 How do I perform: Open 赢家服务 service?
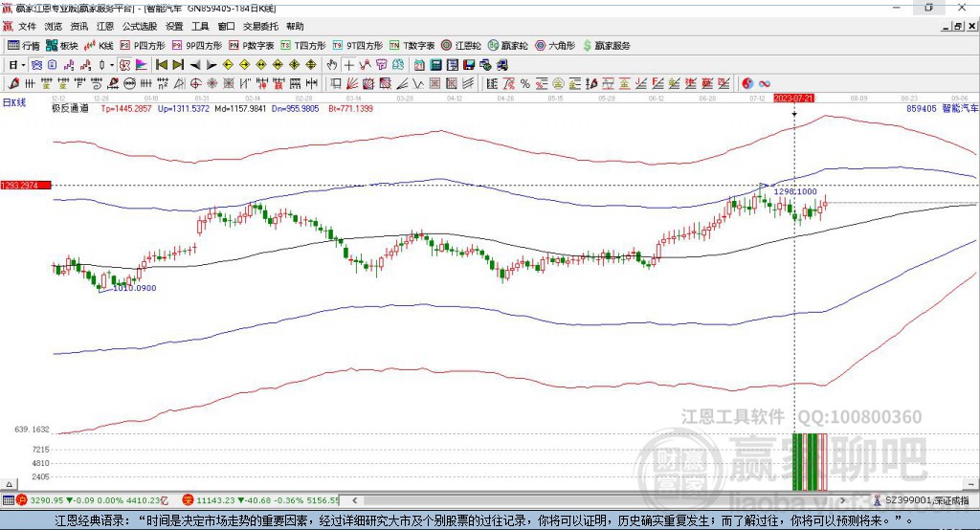coord(606,46)
